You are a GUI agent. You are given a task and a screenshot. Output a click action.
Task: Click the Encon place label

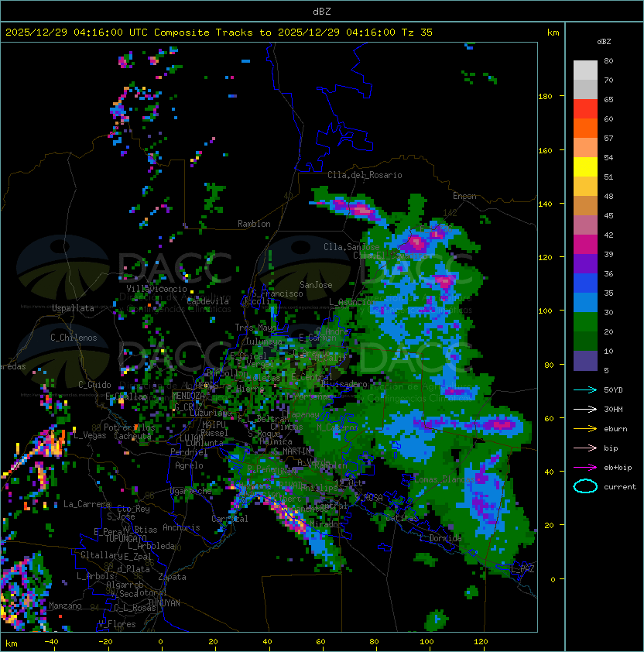click(464, 196)
